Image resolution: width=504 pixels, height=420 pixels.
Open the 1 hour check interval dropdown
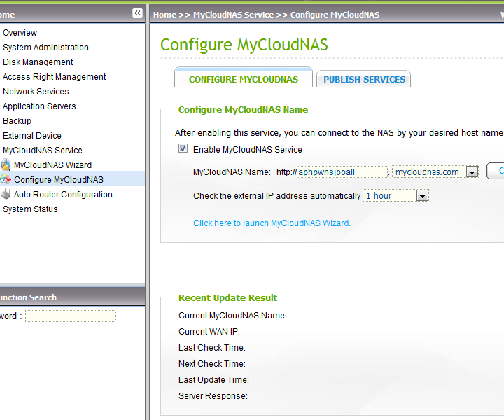(x=422, y=196)
